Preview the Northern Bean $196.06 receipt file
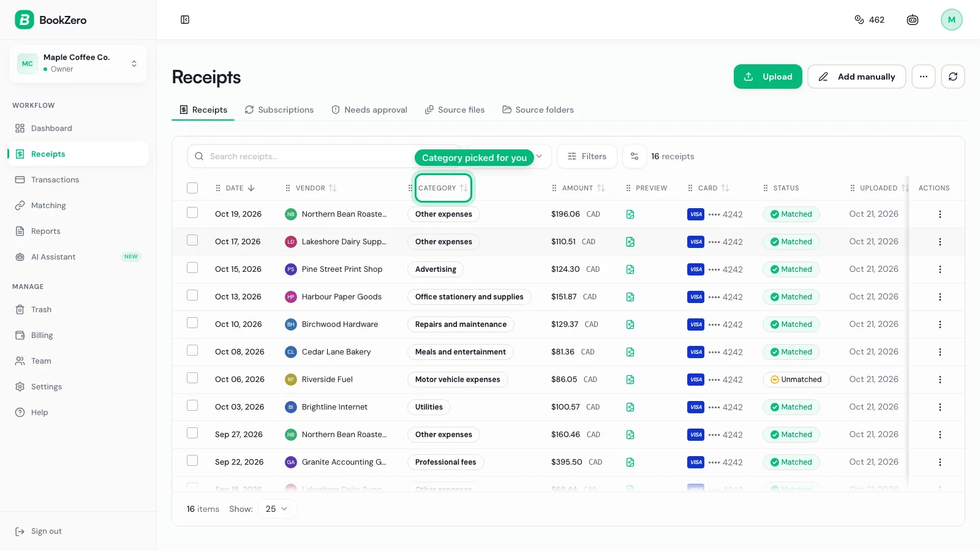 [630, 214]
